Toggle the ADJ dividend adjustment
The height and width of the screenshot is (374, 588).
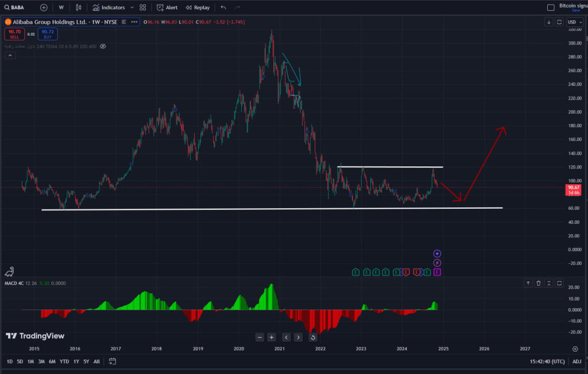(x=577, y=361)
